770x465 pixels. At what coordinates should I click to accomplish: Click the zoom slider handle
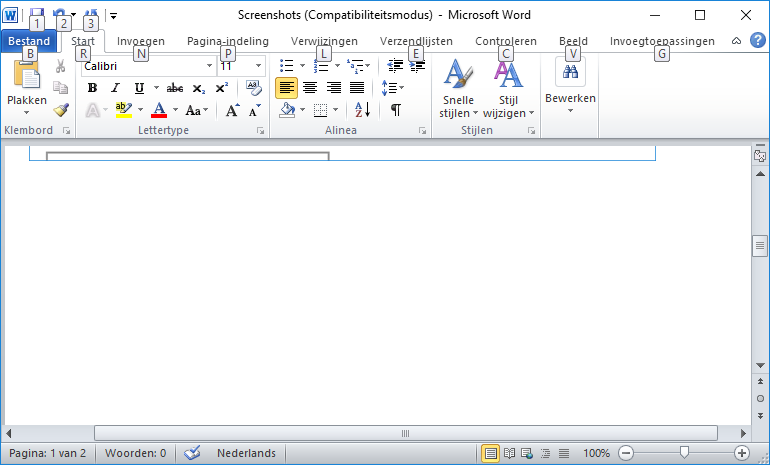tap(684, 452)
